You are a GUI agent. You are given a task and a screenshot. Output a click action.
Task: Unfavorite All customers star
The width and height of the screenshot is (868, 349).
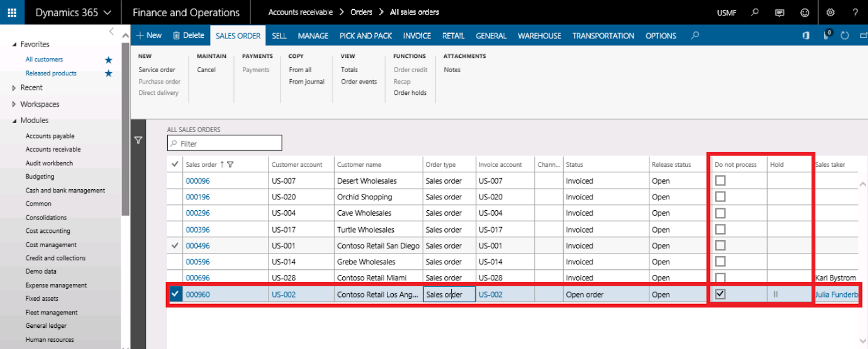pyautogui.click(x=108, y=60)
